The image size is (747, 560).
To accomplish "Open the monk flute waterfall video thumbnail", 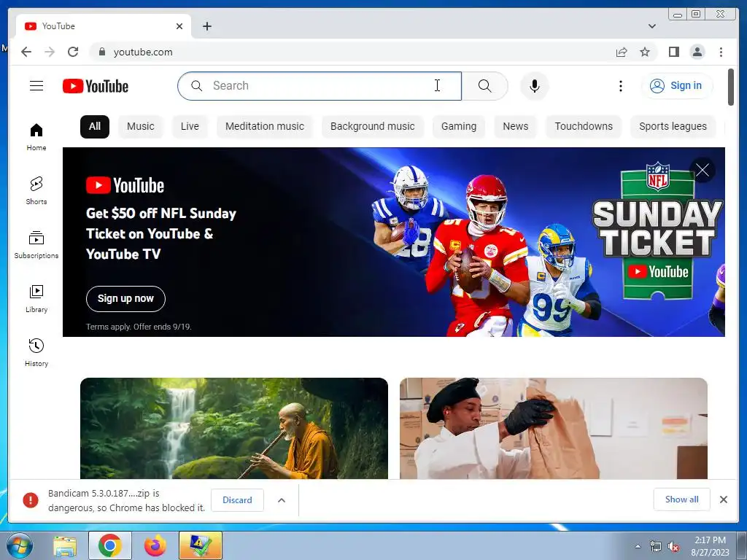I will (234, 428).
